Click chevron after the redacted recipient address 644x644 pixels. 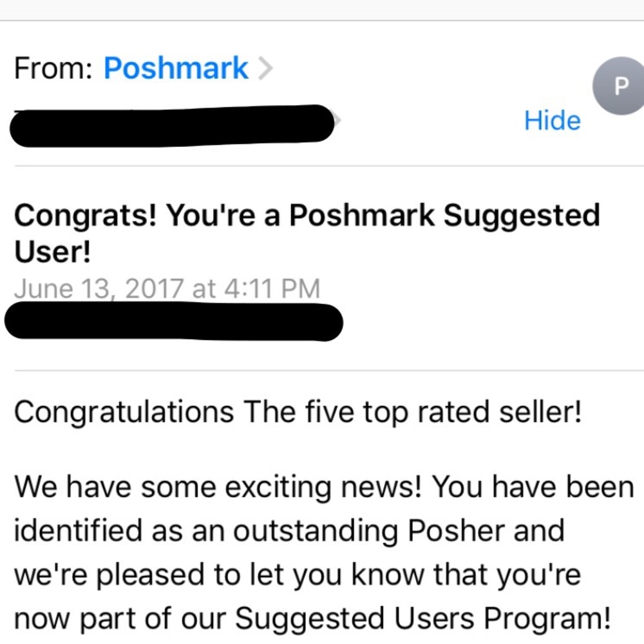click(x=337, y=120)
